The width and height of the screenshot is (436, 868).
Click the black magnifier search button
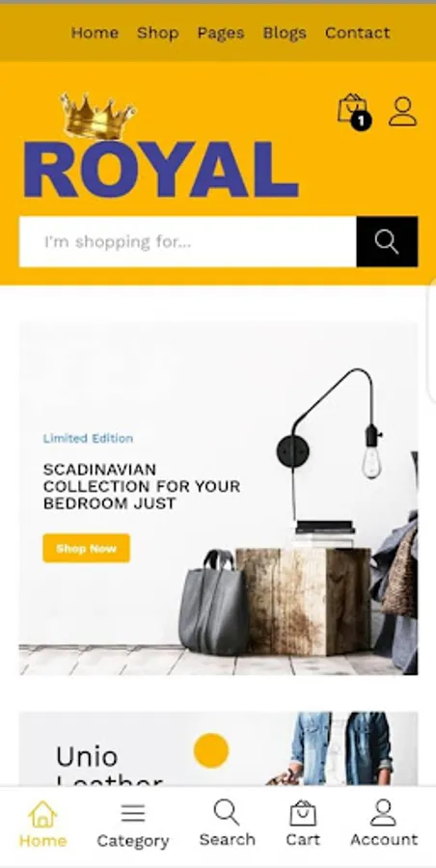pos(387,242)
